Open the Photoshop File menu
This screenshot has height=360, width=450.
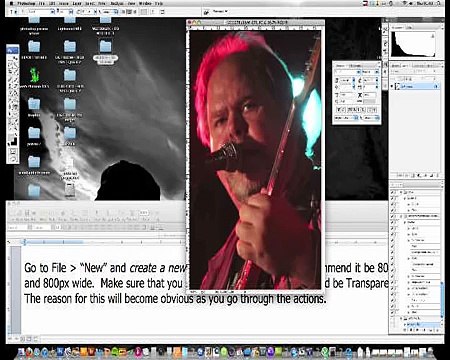coord(42,3)
